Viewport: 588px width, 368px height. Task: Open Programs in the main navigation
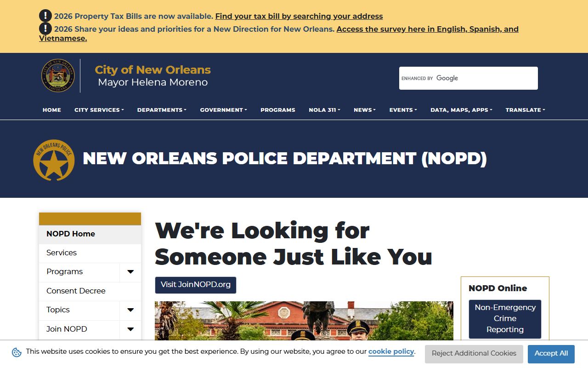tap(278, 110)
